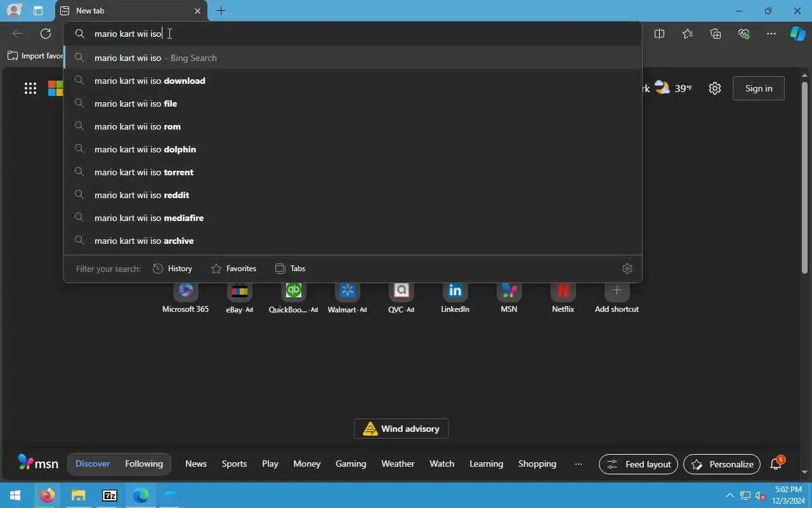Screen dimensions: 812x508
Task: Open Windows Start menu
Action: pos(15,495)
